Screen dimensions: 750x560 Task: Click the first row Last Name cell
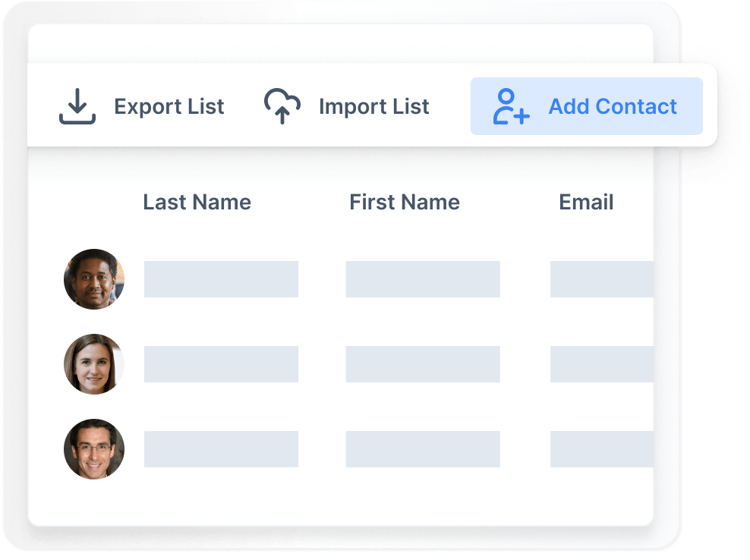tap(221, 279)
